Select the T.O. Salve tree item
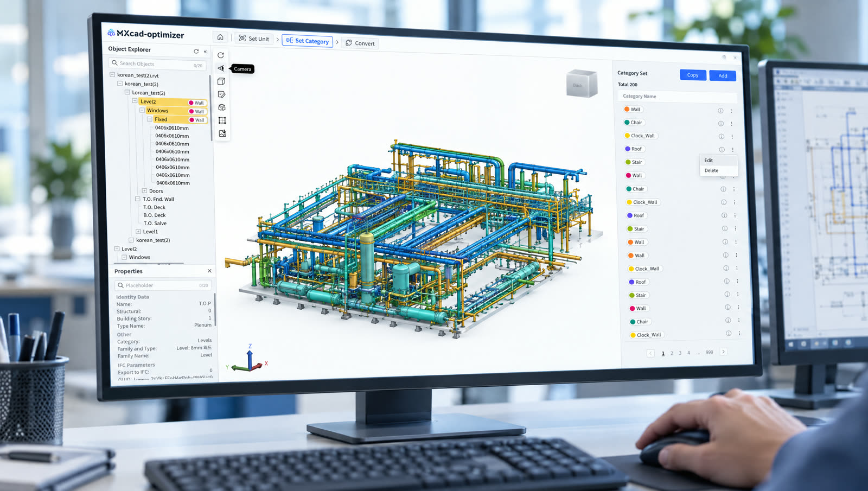Viewport: 868px width, 491px height. click(155, 223)
